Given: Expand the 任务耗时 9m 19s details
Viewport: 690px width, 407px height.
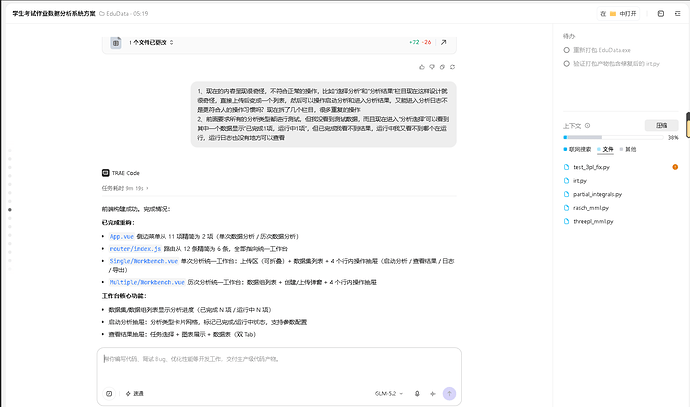Looking at the screenshot, I should pos(125,188).
